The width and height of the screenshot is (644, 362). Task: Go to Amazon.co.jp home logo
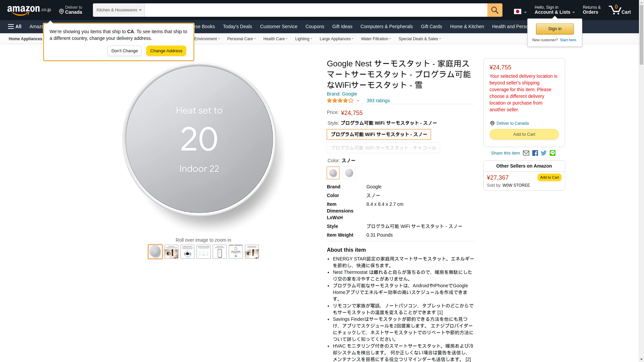(x=29, y=10)
